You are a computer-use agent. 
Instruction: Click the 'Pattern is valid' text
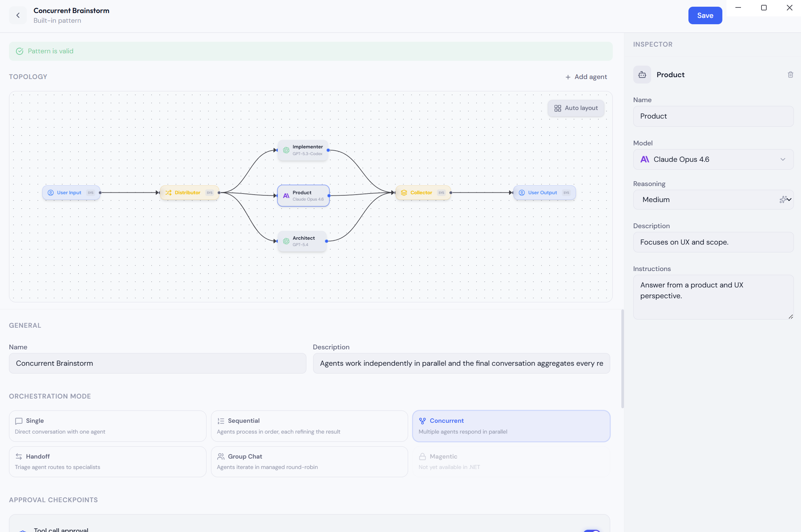(51, 51)
